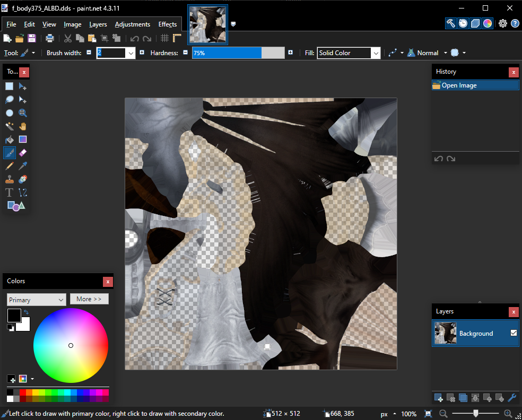
Task: Open the image list dropdown arrow
Action: pos(233,24)
